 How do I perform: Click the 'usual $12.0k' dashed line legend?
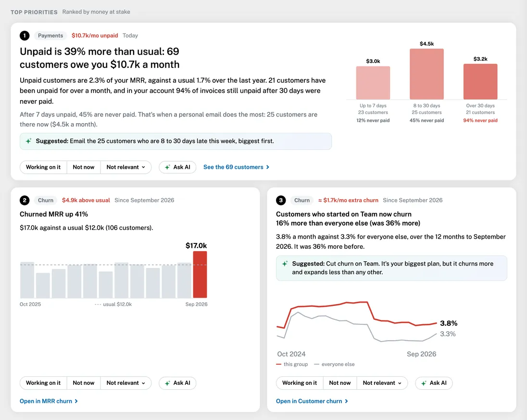click(x=113, y=305)
